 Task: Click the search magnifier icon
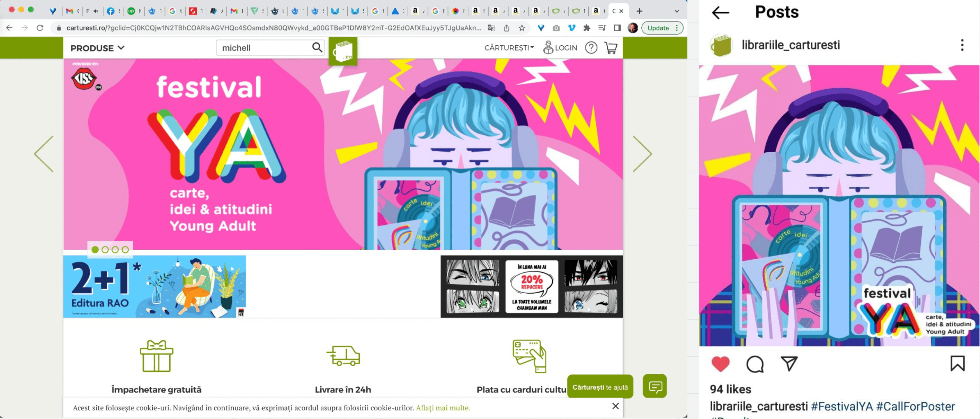pos(317,47)
